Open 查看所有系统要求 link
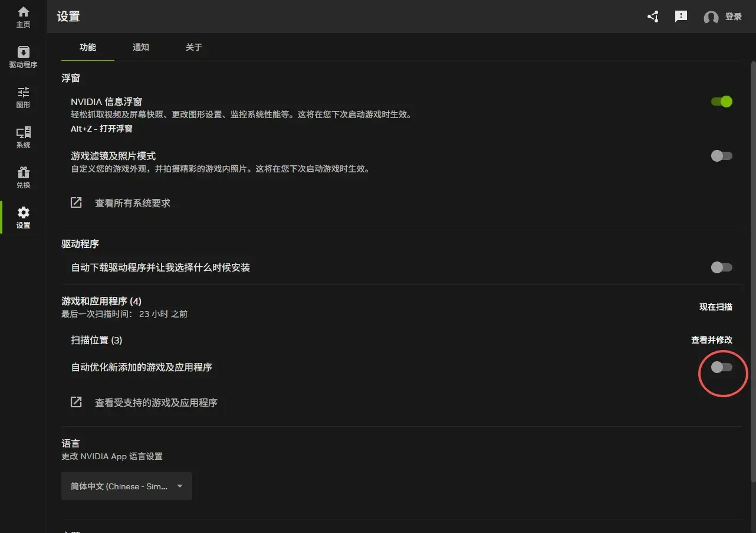The image size is (756, 533). [133, 203]
